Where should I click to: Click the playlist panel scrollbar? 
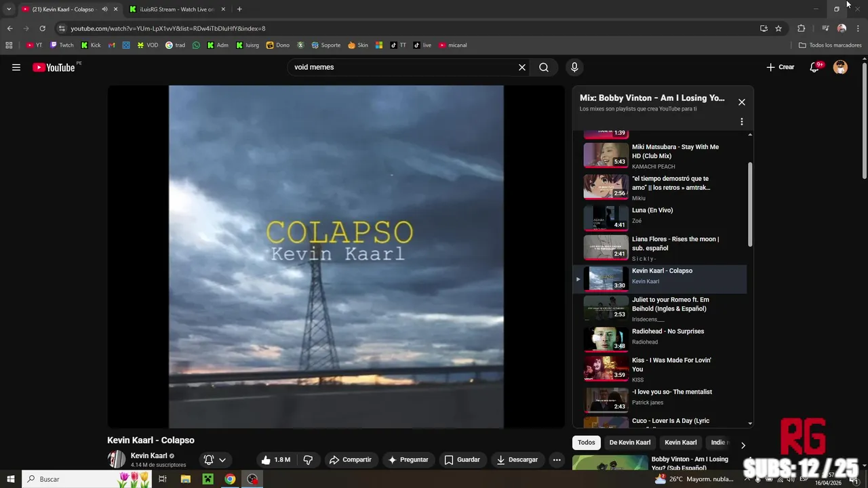[750, 205]
